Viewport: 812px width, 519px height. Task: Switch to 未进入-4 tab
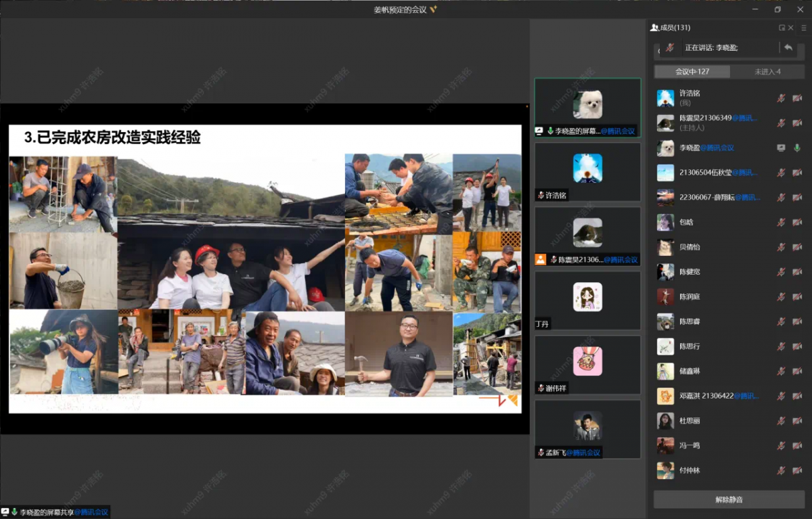pos(767,72)
